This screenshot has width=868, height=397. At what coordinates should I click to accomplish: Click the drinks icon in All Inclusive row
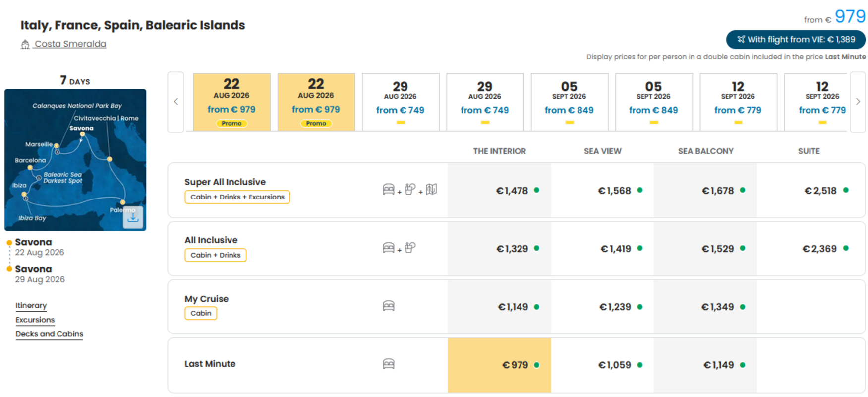point(410,247)
